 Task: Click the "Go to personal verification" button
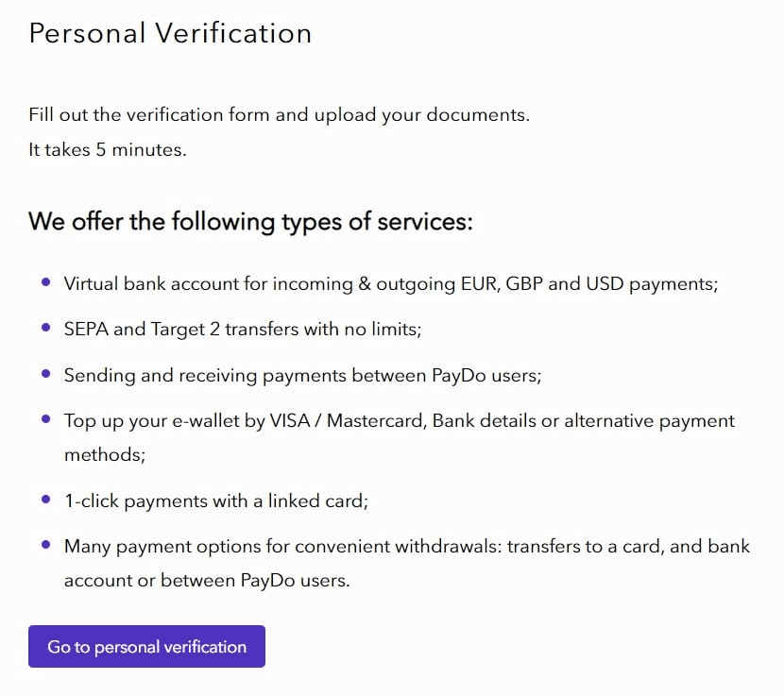[146, 647]
